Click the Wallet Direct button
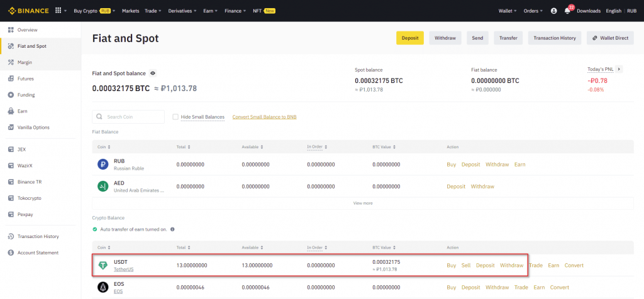 click(610, 38)
